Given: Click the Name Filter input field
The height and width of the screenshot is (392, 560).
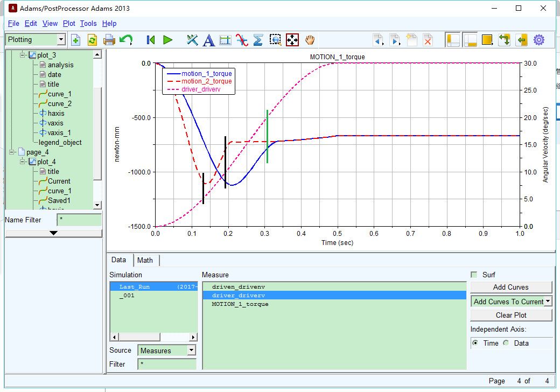Looking at the screenshot, I should pos(80,220).
